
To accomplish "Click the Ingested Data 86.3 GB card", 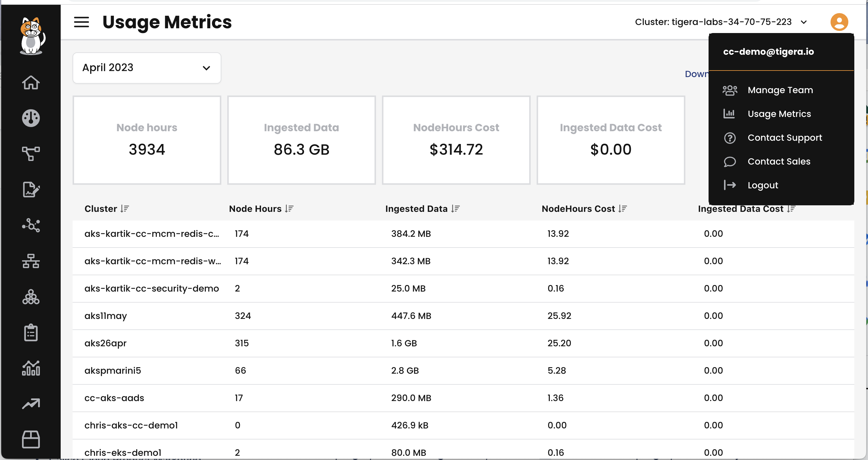I will 302,140.
